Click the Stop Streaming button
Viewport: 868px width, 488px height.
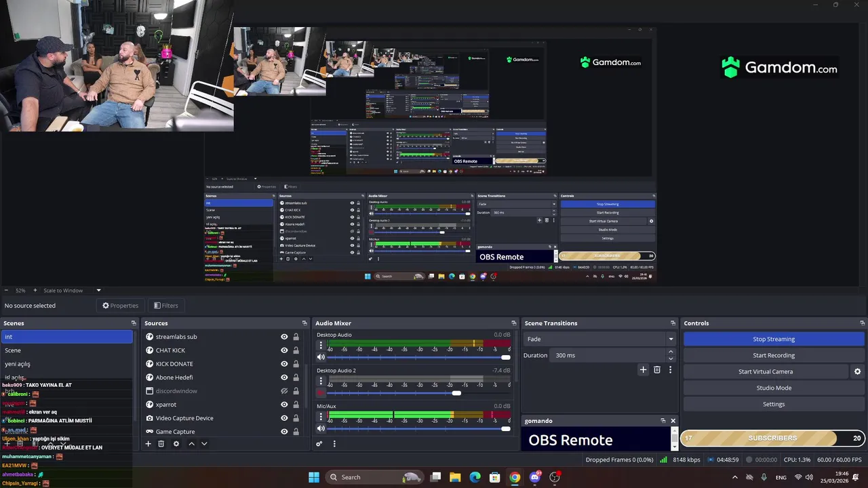tap(774, 339)
